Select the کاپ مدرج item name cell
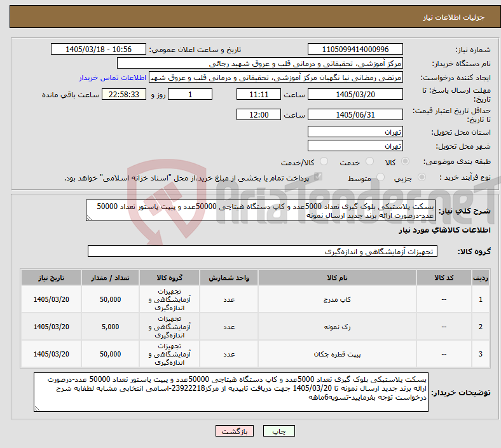The image size is (501, 448). [337, 299]
